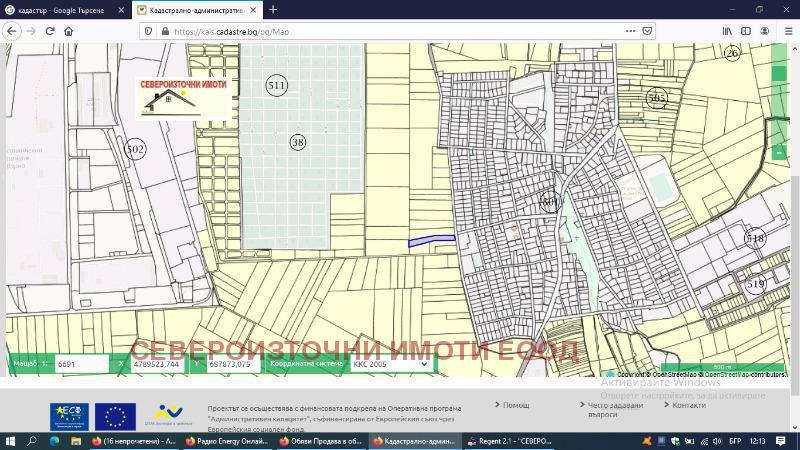Open the Помощ link

coord(516,405)
